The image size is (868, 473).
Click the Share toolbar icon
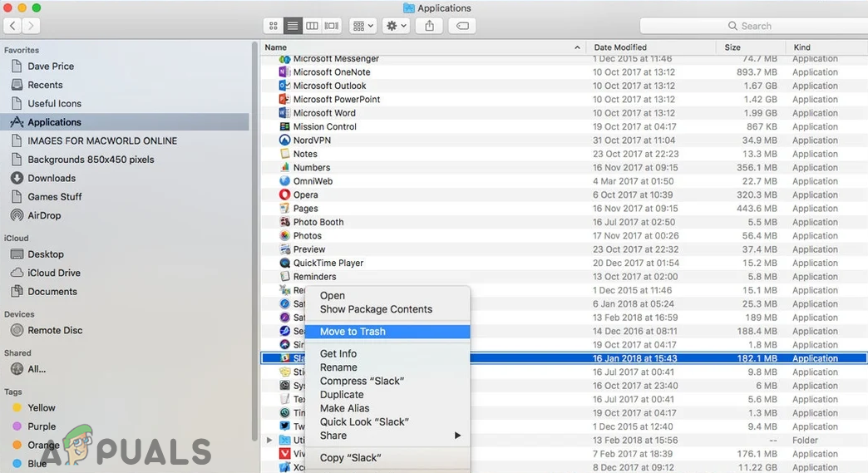point(429,26)
